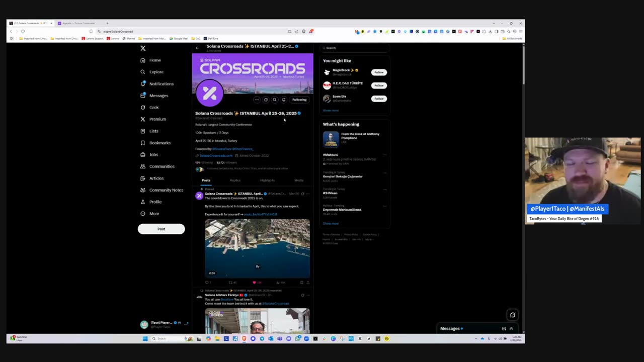Expand the Messages drawer arrow
The height and width of the screenshot is (362, 644).
coord(511,329)
